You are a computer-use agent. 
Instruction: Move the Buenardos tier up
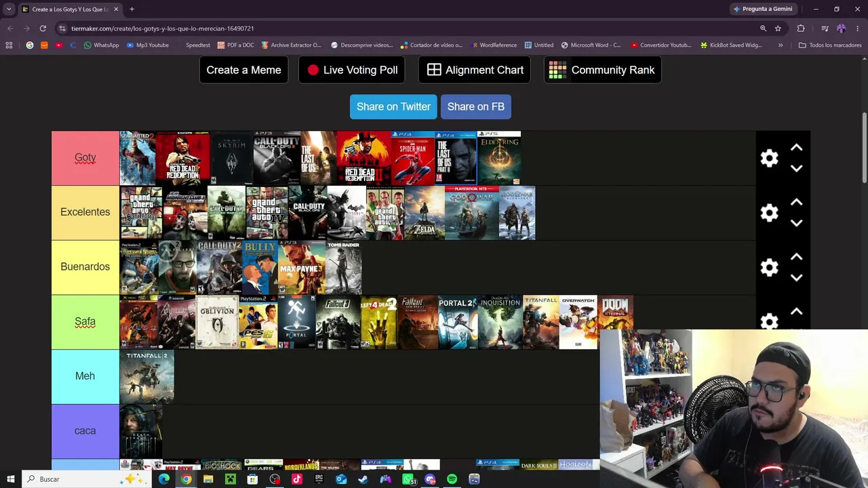[797, 257]
